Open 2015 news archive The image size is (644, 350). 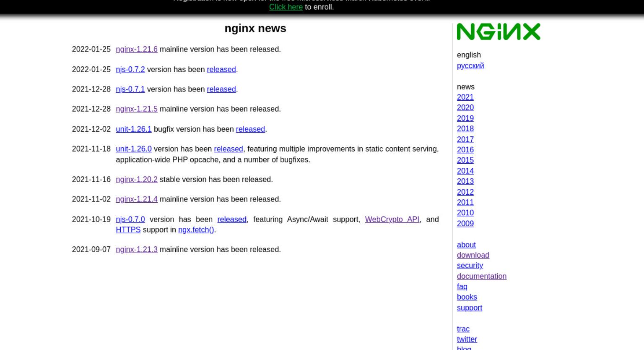coord(465,160)
